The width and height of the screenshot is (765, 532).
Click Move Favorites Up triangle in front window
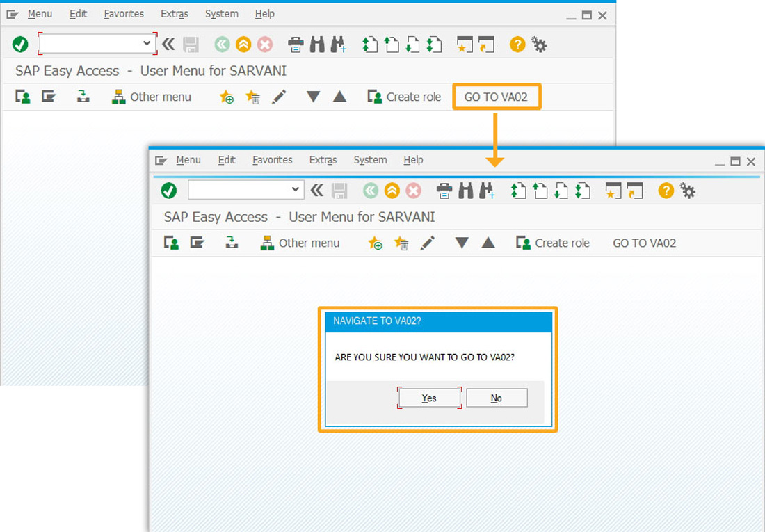tap(488, 243)
